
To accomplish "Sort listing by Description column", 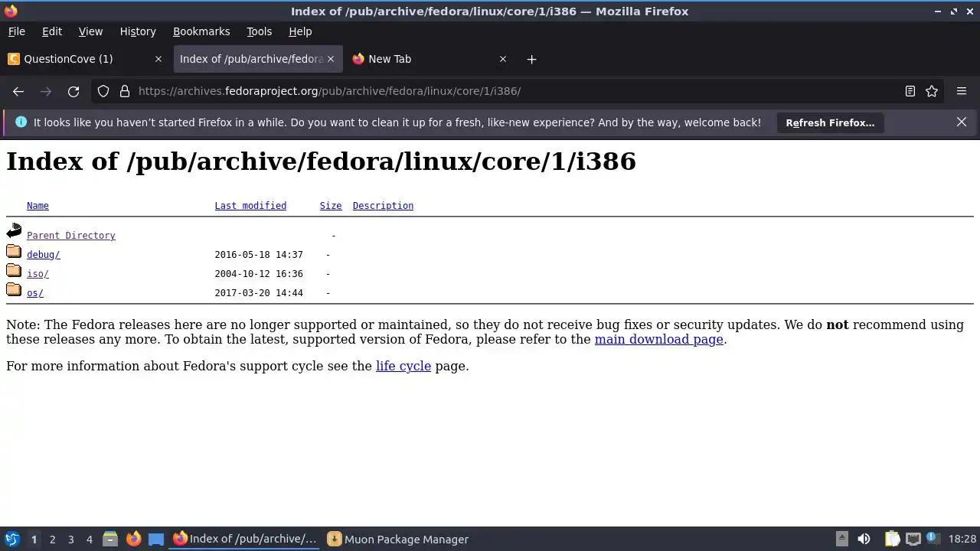I will (383, 206).
